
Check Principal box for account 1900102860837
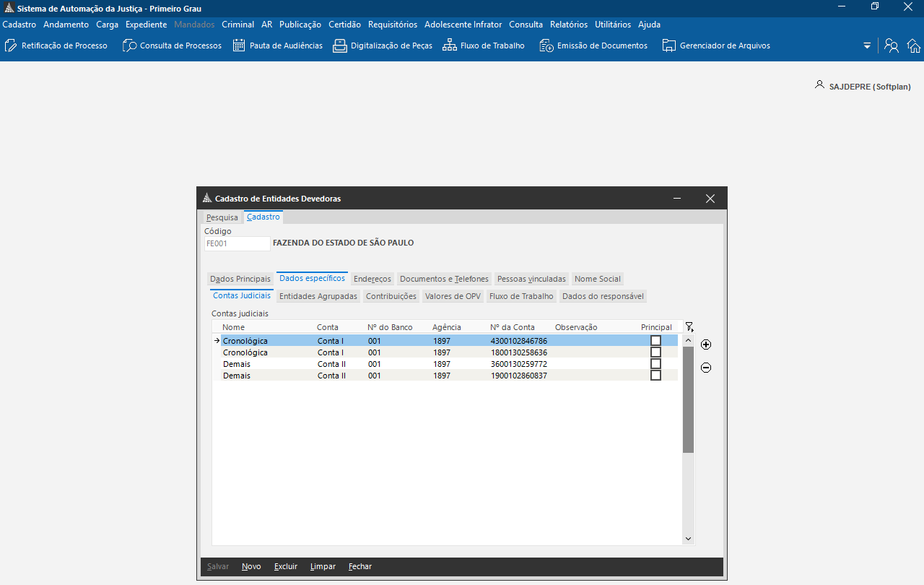click(655, 376)
